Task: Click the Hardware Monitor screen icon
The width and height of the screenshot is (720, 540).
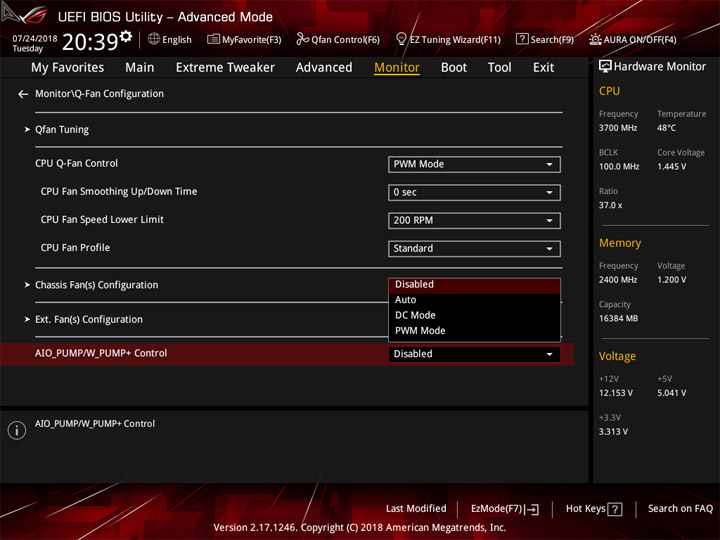Action: pyautogui.click(x=605, y=67)
